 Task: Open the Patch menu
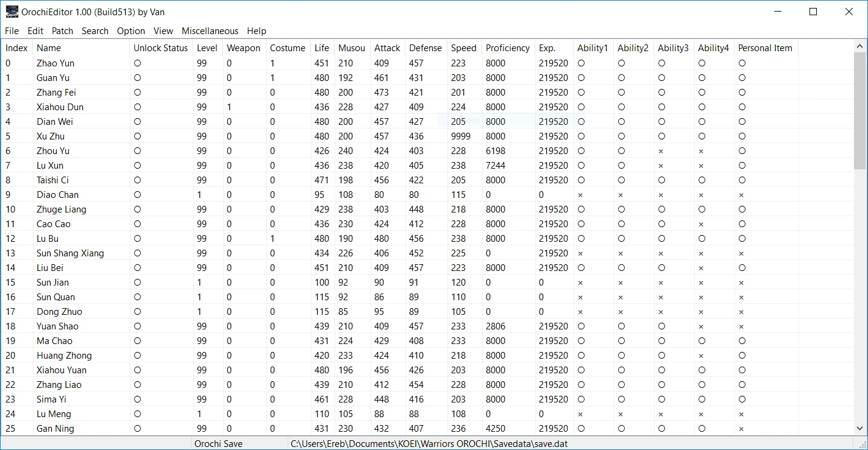click(62, 31)
